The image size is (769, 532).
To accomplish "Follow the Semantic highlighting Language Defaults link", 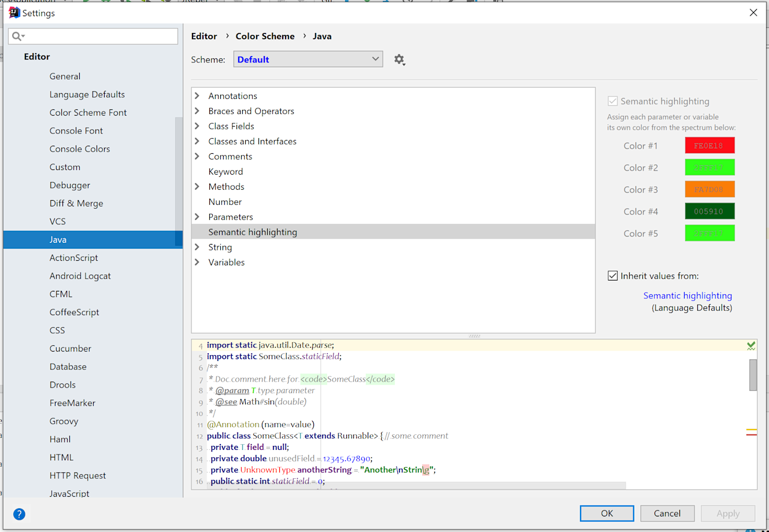I will pos(687,295).
